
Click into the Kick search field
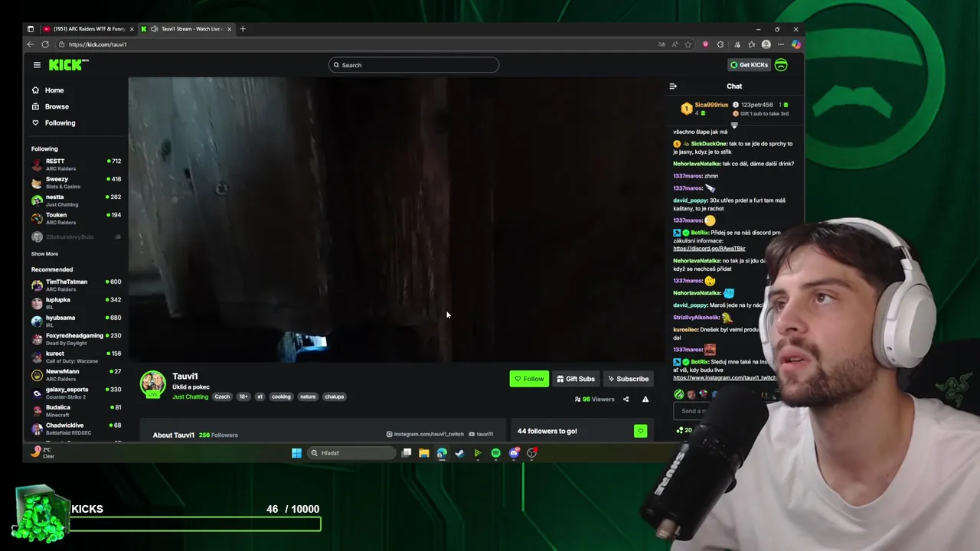pyautogui.click(x=413, y=65)
